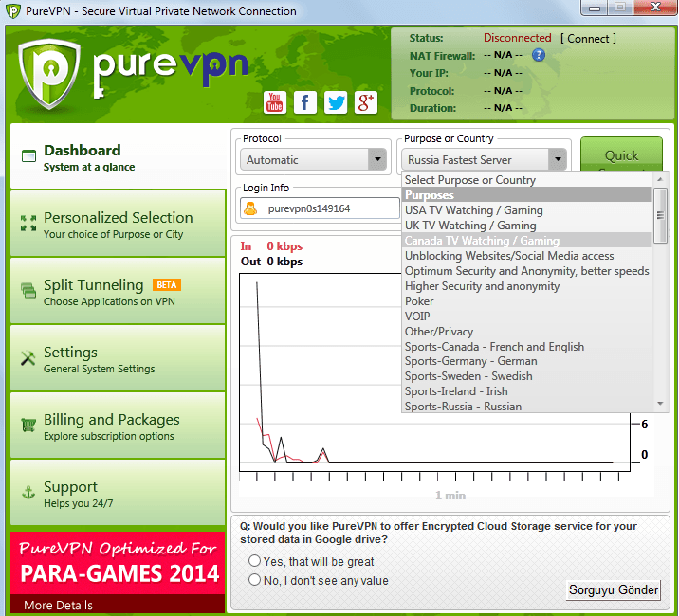Click the purevpn0s149164 login field

(x=320, y=208)
